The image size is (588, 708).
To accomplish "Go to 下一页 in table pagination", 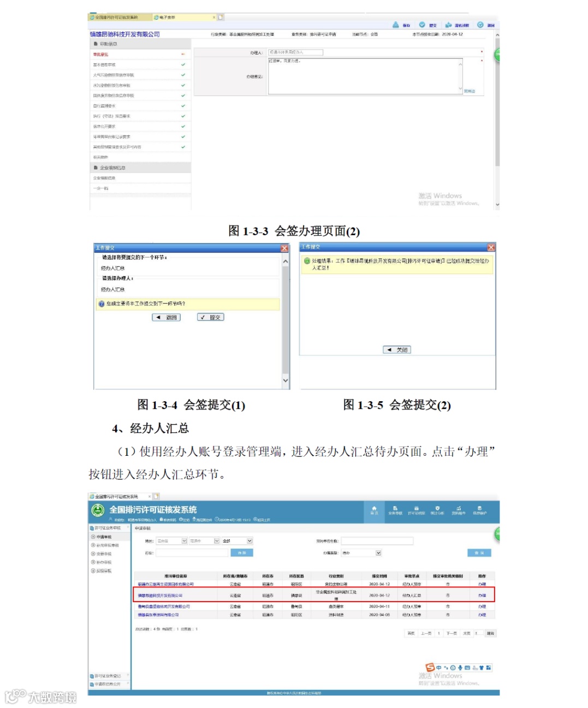I will tap(452, 633).
